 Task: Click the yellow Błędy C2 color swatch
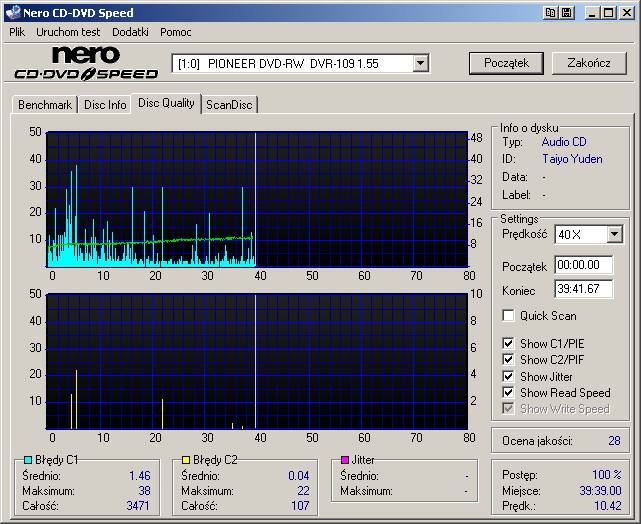[186, 460]
